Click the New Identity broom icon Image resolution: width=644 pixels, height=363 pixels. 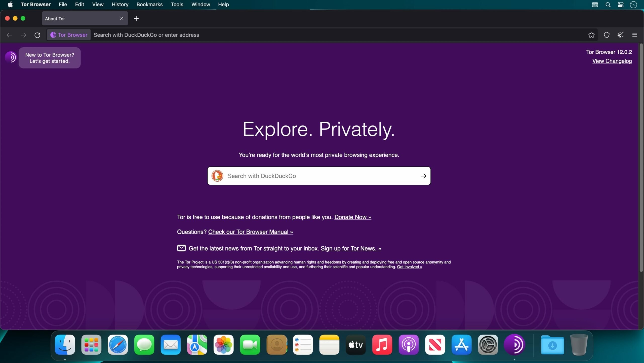tap(620, 35)
